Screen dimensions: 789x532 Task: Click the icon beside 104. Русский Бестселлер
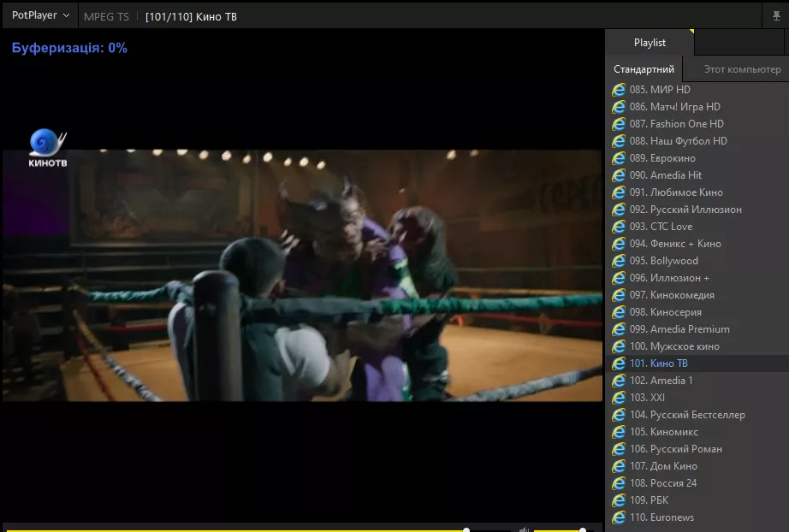coord(619,414)
